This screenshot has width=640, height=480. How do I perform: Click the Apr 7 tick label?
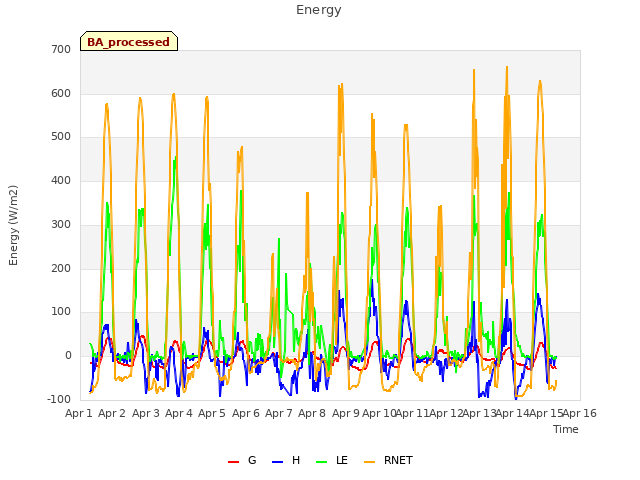[279, 413]
